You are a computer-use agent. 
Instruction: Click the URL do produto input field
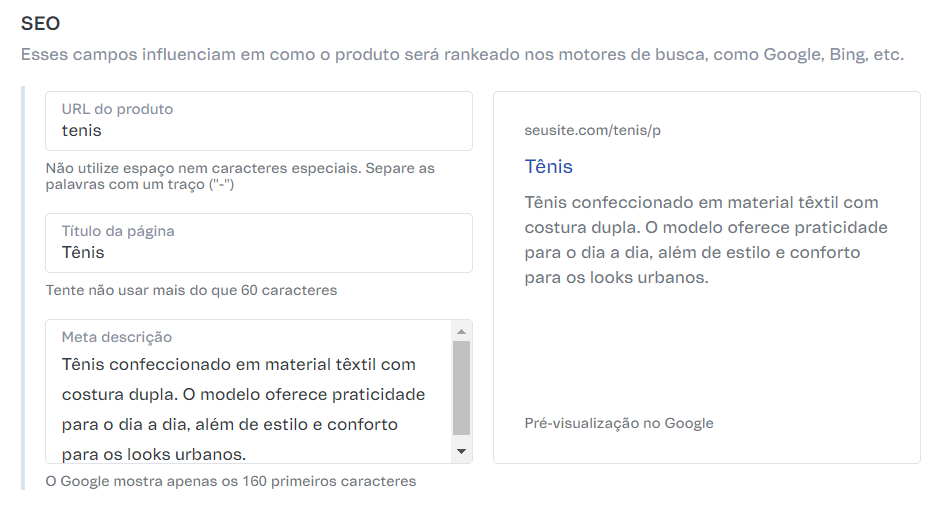(x=258, y=131)
